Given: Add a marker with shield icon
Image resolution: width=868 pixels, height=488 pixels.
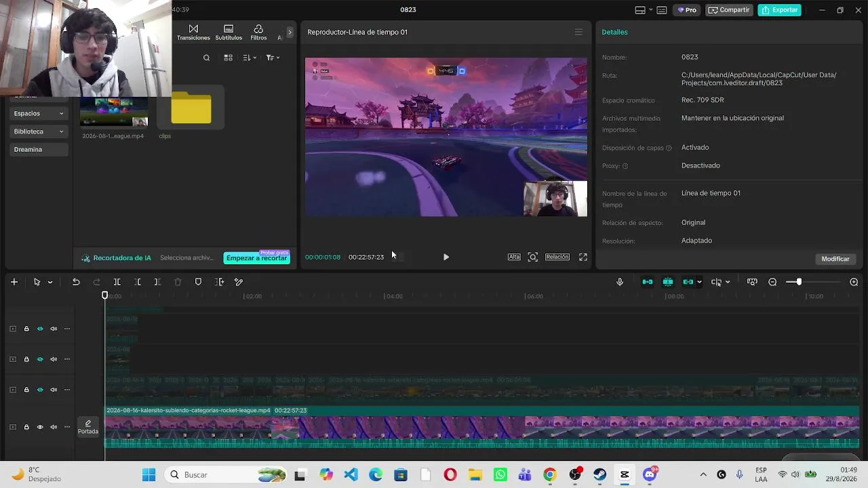Looking at the screenshot, I should (x=198, y=282).
